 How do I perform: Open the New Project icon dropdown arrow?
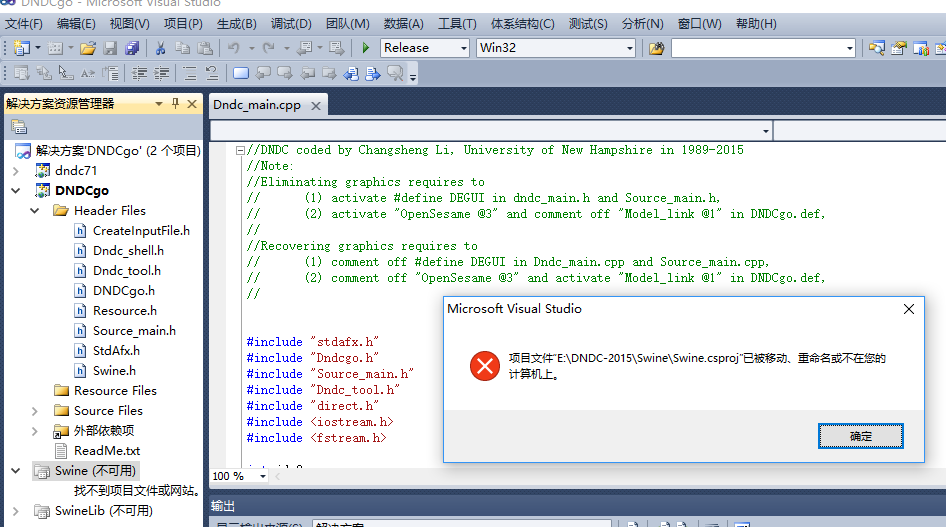37,48
